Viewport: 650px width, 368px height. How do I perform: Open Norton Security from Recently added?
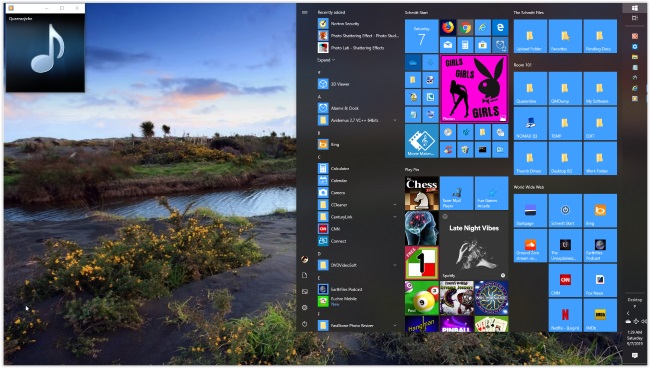click(x=357, y=24)
